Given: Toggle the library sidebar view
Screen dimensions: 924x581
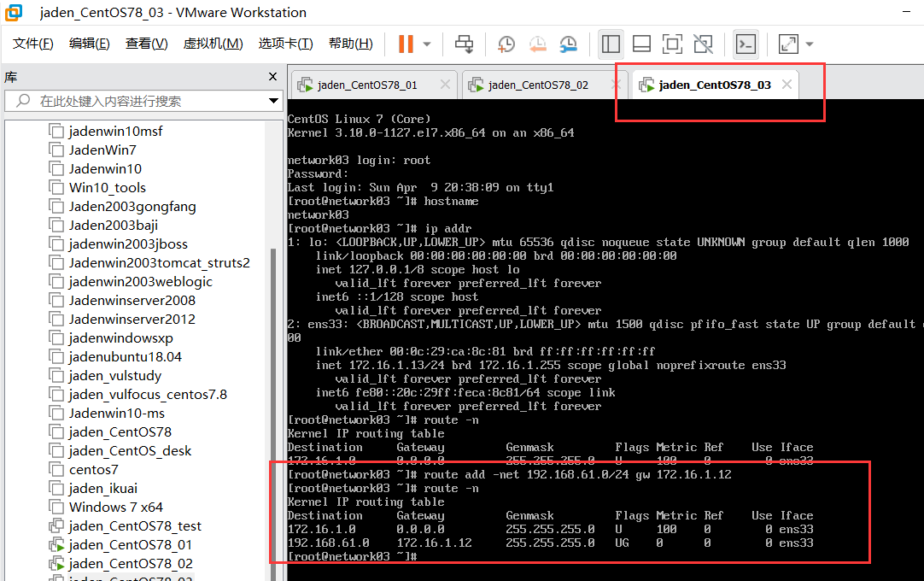Looking at the screenshot, I should tap(610, 44).
